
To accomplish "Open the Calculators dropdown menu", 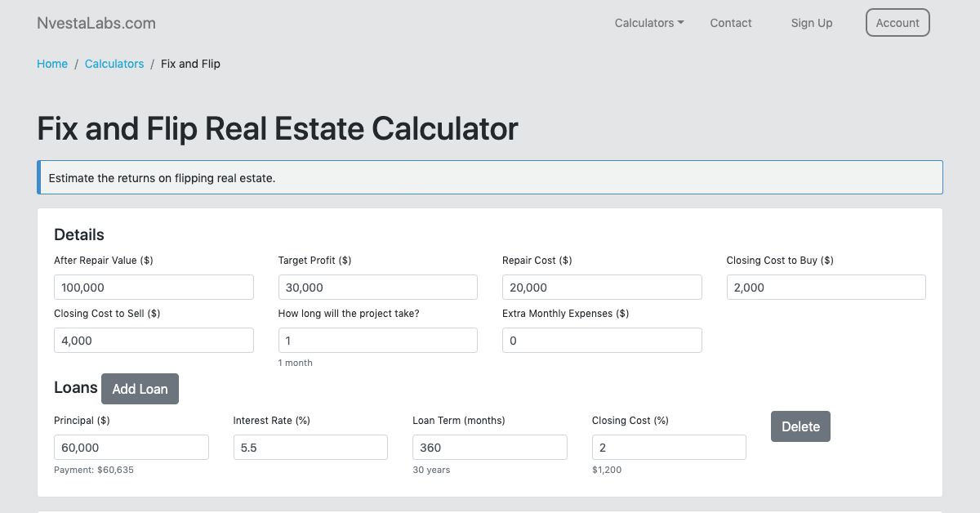I will 649,23.
